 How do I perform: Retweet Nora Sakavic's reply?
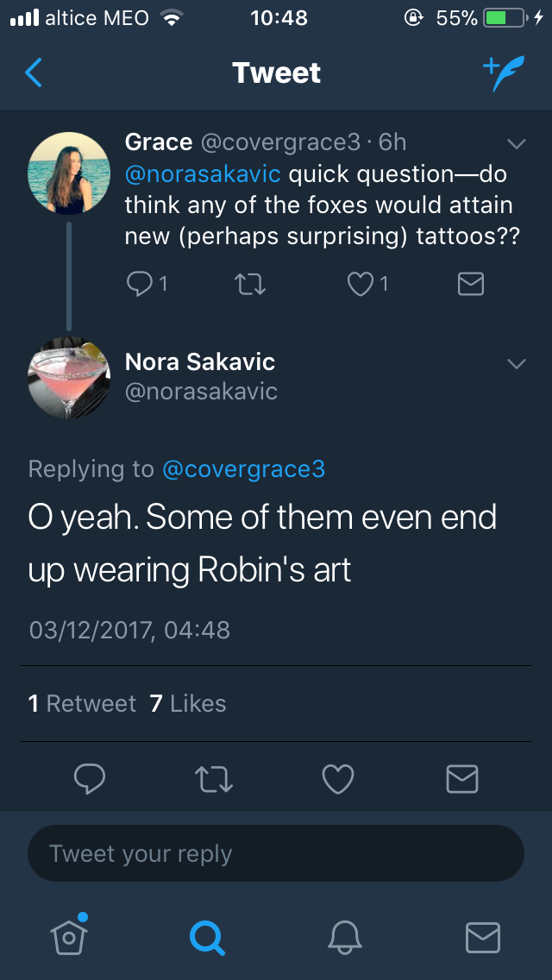click(215, 779)
